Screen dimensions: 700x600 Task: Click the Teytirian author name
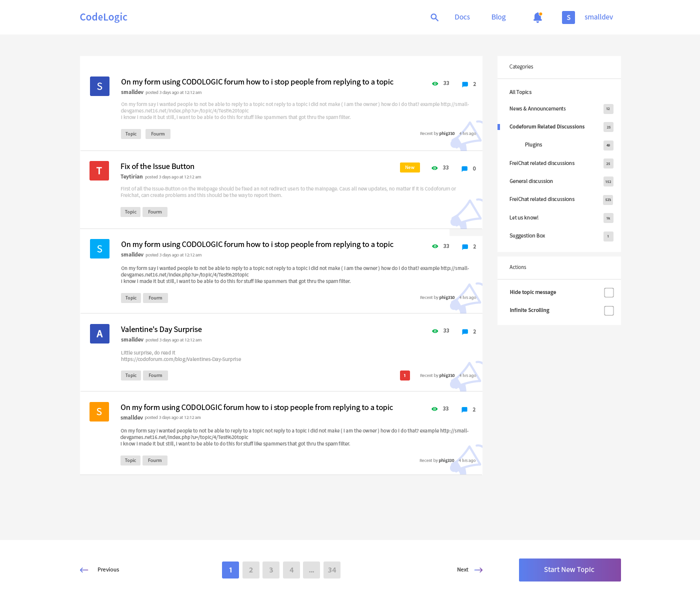[131, 176]
